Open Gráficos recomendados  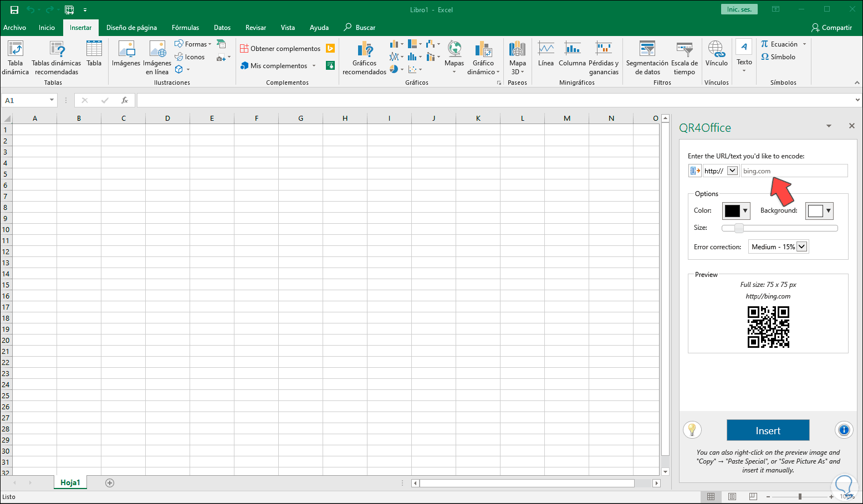pyautogui.click(x=364, y=58)
